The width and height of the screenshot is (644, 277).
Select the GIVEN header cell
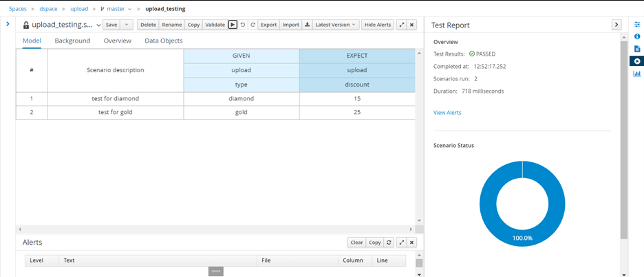[x=241, y=56]
